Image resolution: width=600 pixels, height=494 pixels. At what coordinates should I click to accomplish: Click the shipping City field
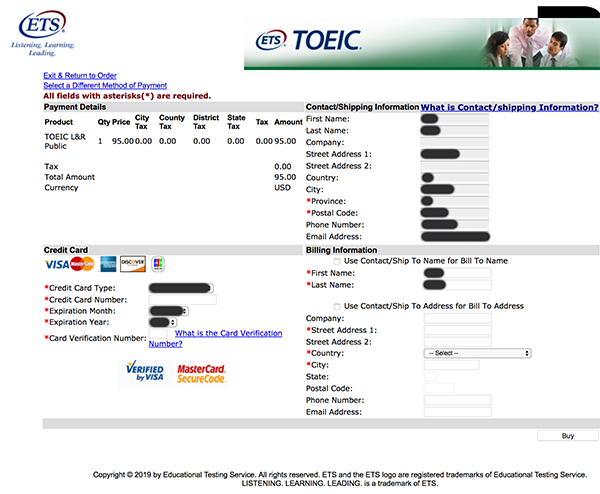(x=455, y=190)
